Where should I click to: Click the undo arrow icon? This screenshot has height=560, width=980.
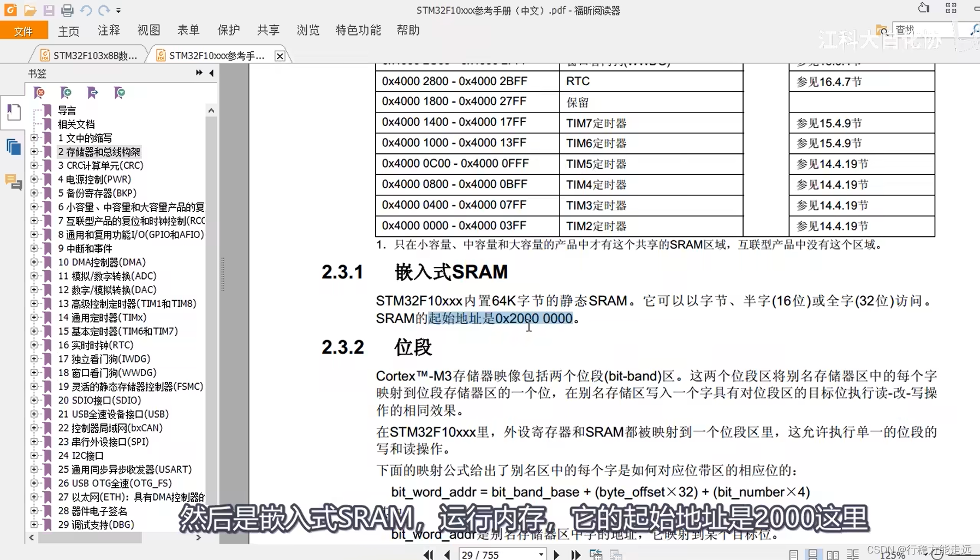tap(86, 10)
